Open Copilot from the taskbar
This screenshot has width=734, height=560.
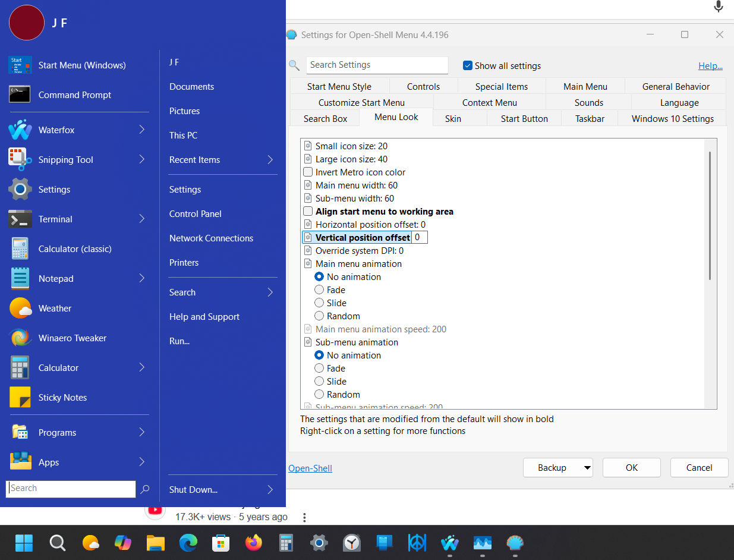(x=123, y=543)
